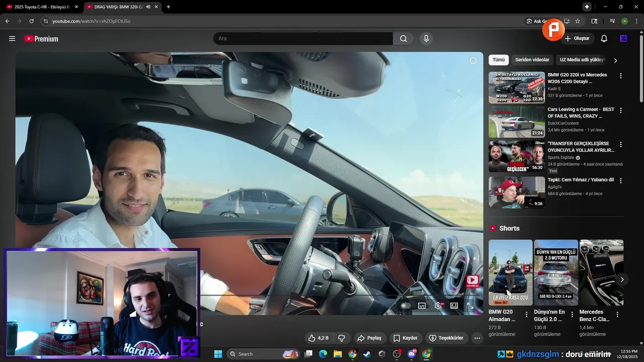Install app icon in address bar
Image resolution: width=644 pixels, height=362 pixels.
coord(567,21)
